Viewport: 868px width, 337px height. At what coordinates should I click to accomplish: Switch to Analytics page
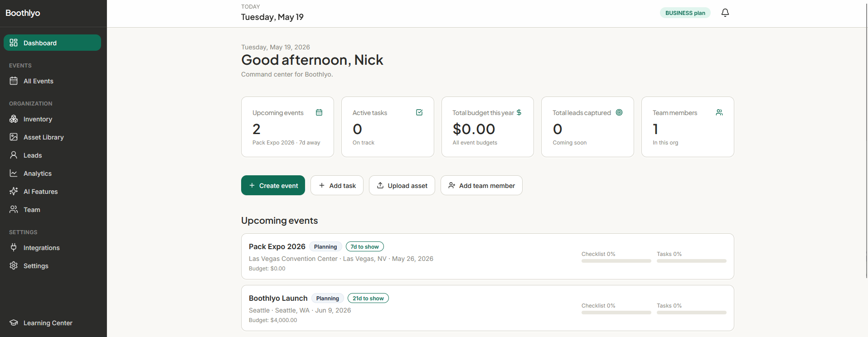click(52, 173)
